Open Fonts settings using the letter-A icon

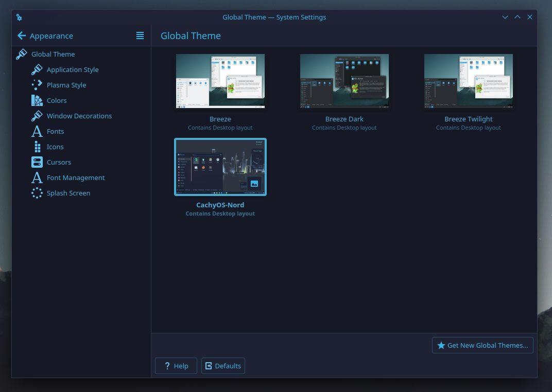click(x=37, y=131)
